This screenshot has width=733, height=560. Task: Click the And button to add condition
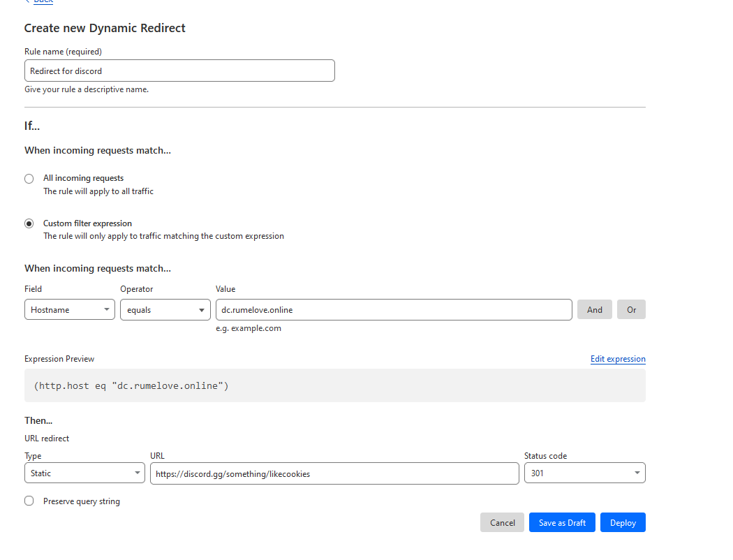[594, 309]
